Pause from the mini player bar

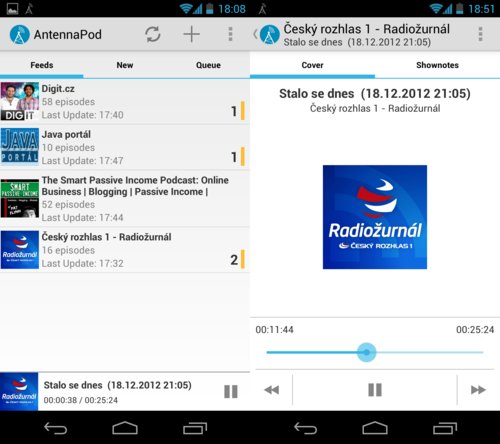[x=231, y=391]
